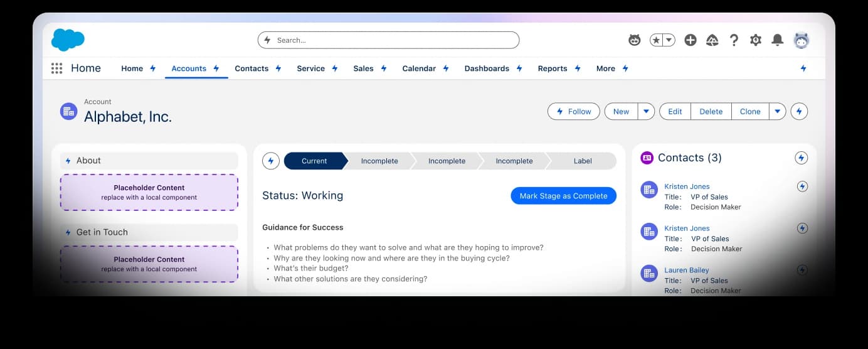Click the lightning icon at far right of nav bar
Image resolution: width=868 pixels, height=349 pixels.
click(803, 68)
